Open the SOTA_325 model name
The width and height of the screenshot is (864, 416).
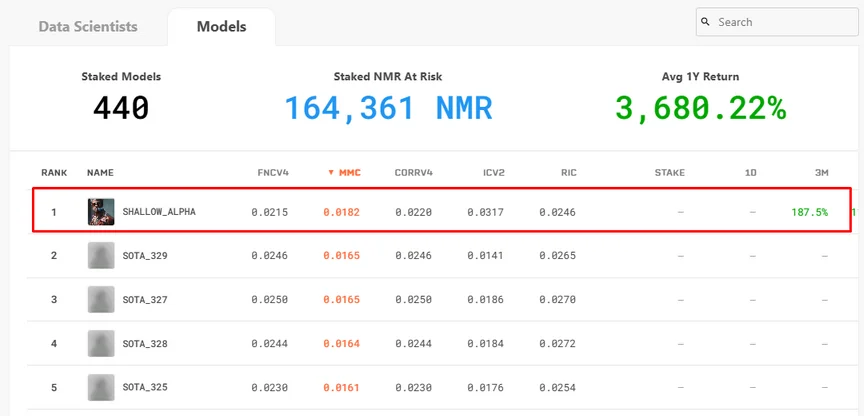coord(145,387)
